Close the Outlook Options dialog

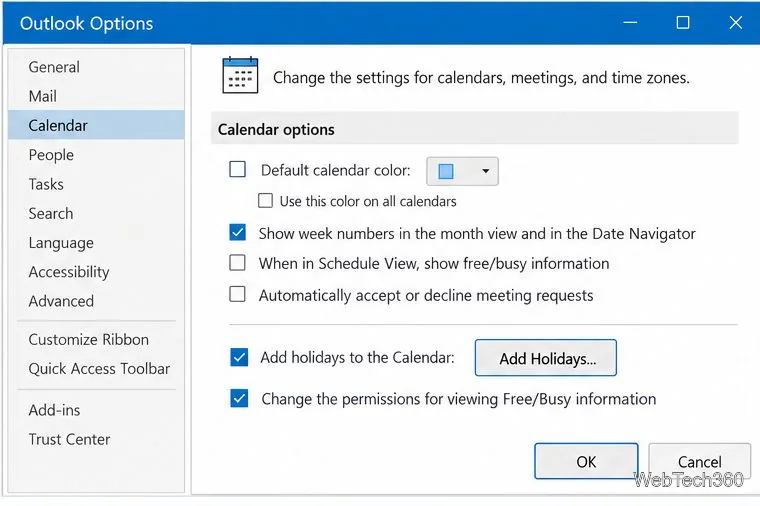(x=736, y=22)
